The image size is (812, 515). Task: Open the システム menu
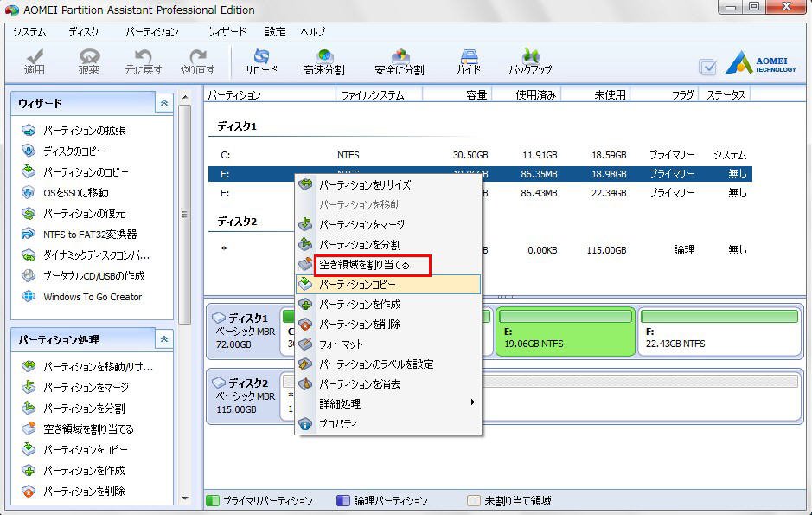point(30,32)
